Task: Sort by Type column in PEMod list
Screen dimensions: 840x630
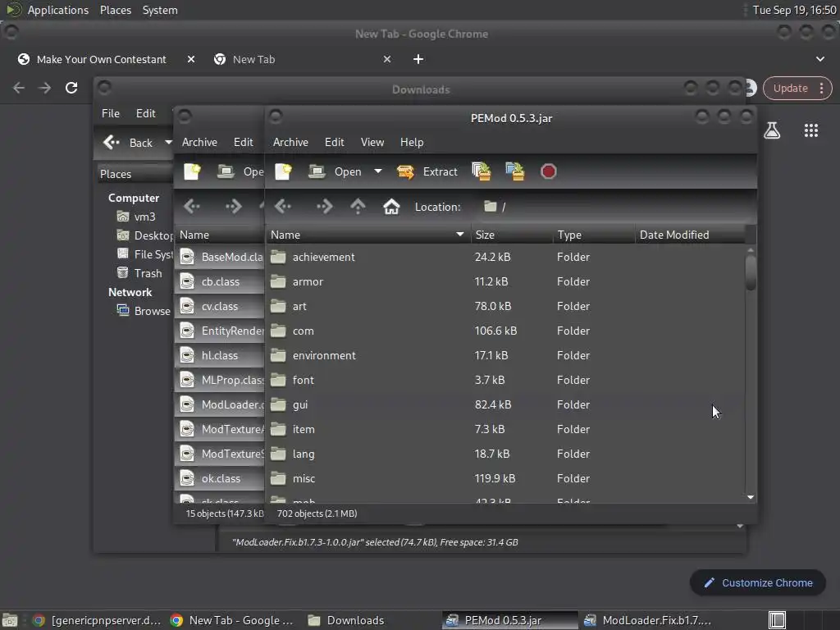Action: (x=594, y=235)
